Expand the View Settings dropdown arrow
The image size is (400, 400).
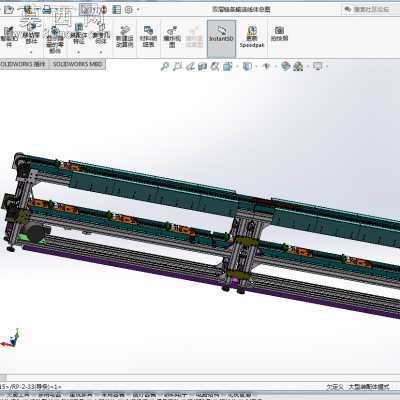[x=327, y=67]
